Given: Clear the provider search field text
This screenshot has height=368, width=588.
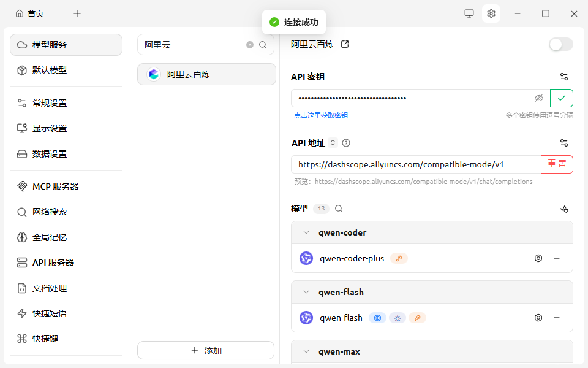Looking at the screenshot, I should [x=250, y=45].
